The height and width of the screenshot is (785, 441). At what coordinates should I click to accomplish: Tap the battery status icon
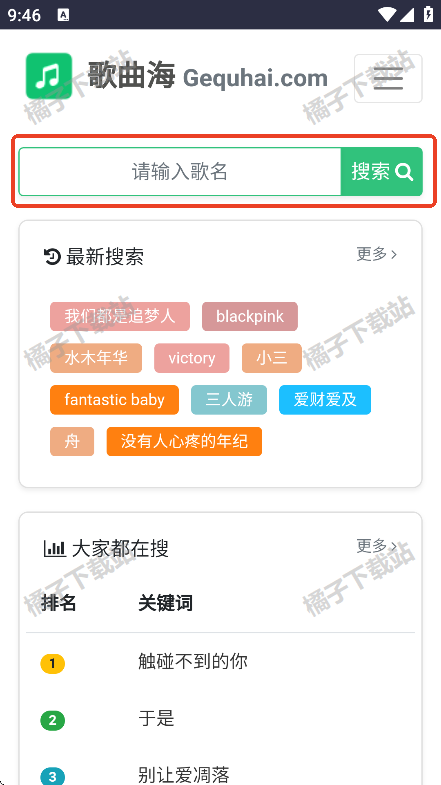pos(428,15)
